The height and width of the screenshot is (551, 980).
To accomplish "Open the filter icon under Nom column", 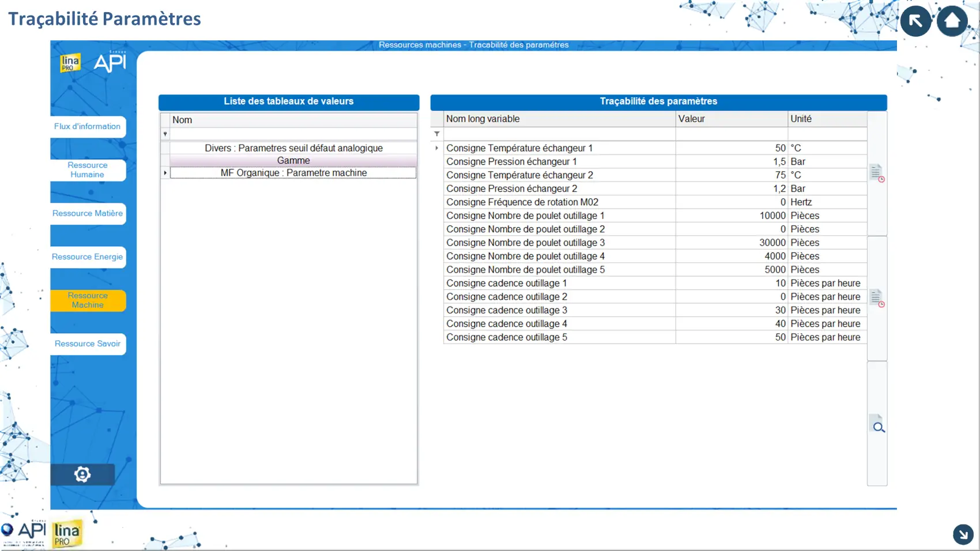I will pos(165,134).
